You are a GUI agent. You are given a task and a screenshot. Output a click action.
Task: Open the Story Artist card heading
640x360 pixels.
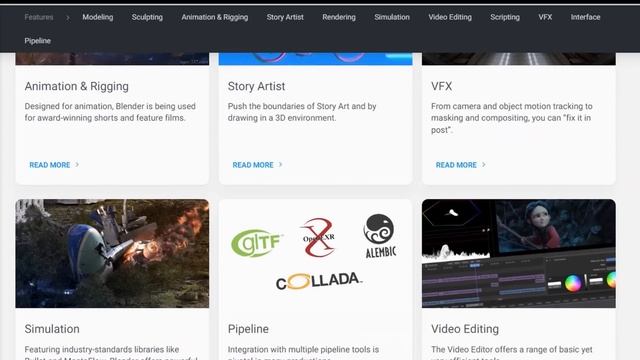[256, 87]
